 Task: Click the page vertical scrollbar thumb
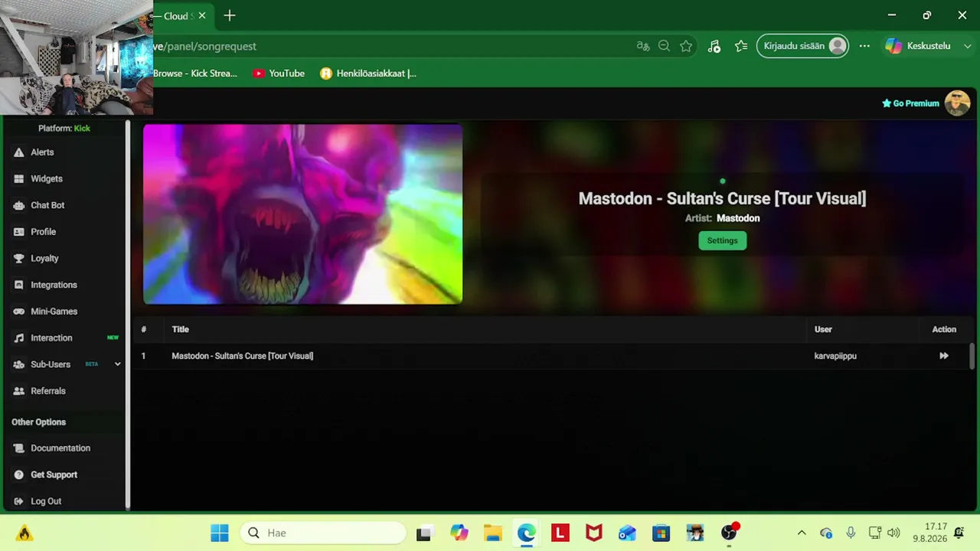(972, 356)
